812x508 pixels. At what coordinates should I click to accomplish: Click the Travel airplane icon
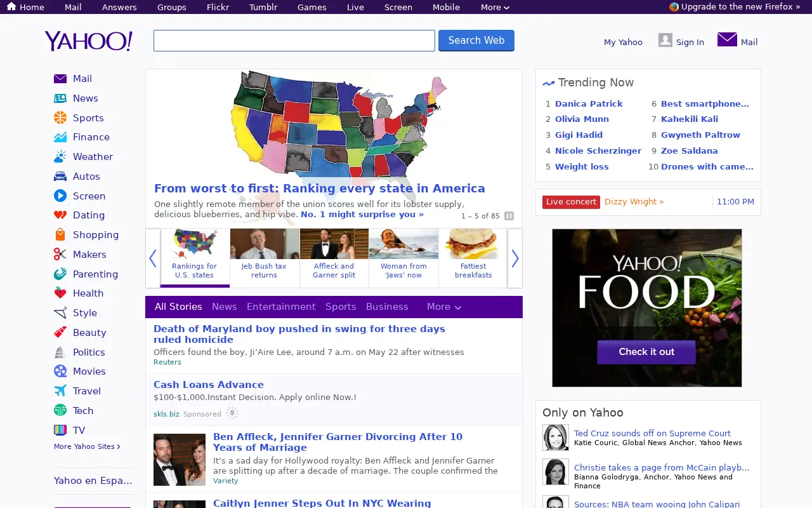[x=60, y=391]
